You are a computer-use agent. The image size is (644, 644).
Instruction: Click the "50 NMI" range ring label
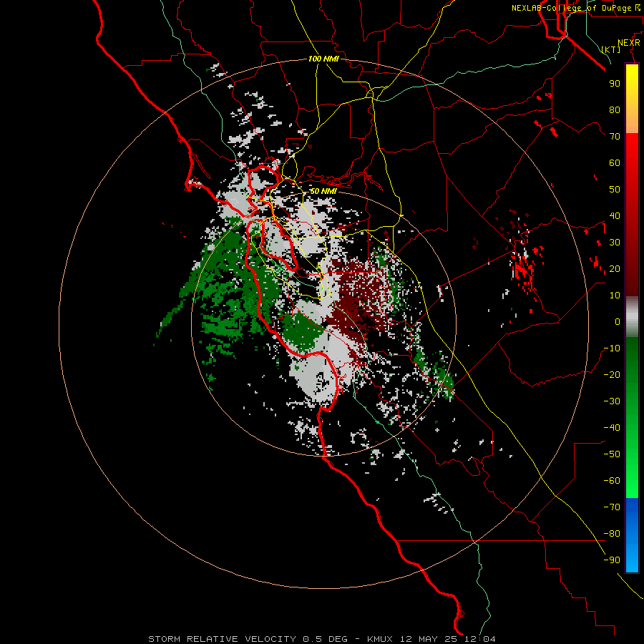(323, 191)
